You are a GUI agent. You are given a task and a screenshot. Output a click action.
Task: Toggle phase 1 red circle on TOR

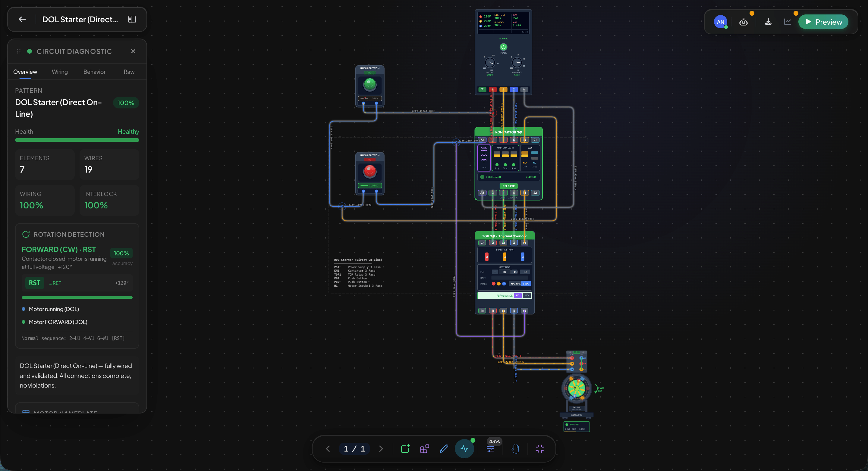[x=494, y=284]
